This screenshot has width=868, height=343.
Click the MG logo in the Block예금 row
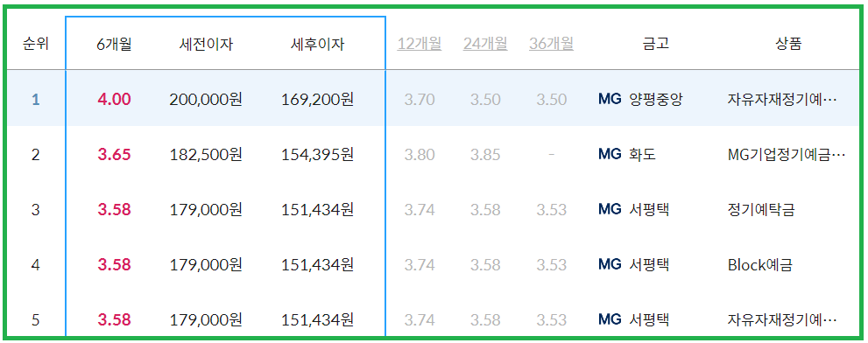[x=610, y=265]
